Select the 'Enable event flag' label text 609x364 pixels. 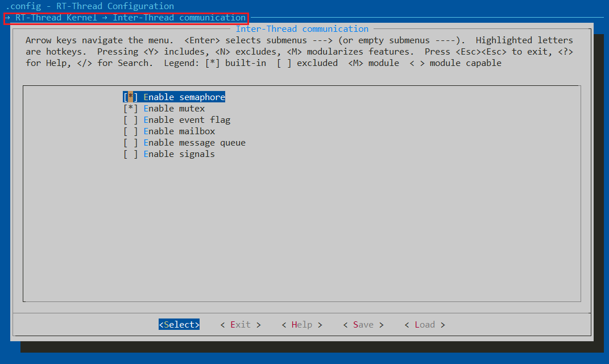187,120
